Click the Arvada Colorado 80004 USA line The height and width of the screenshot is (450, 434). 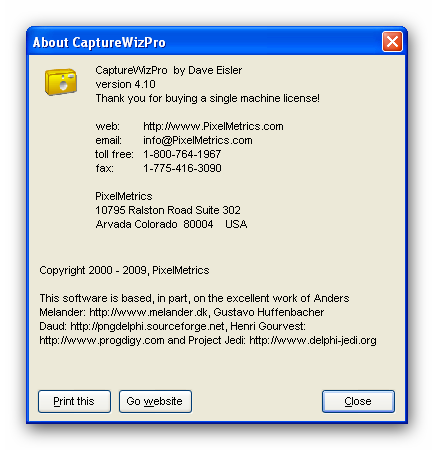point(171,224)
